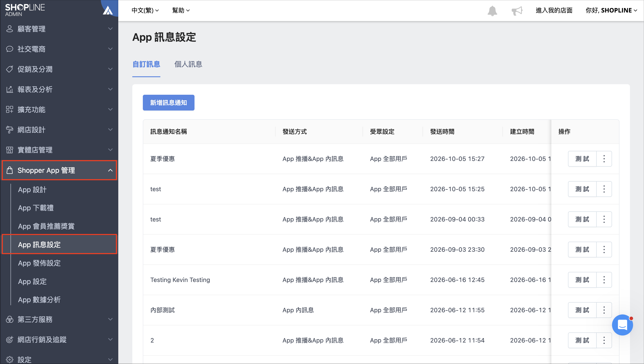Click the 進入我的店面 link

tap(554, 11)
